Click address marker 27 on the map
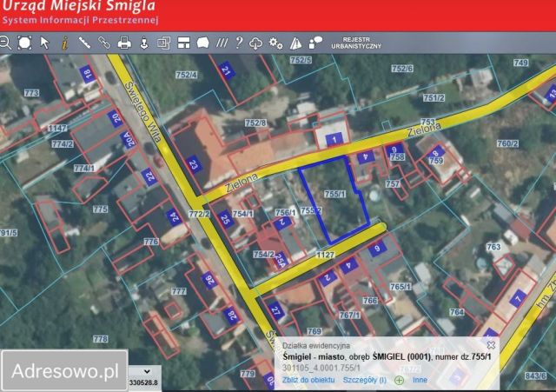The width and height of the screenshot is (556, 392). point(276,311)
